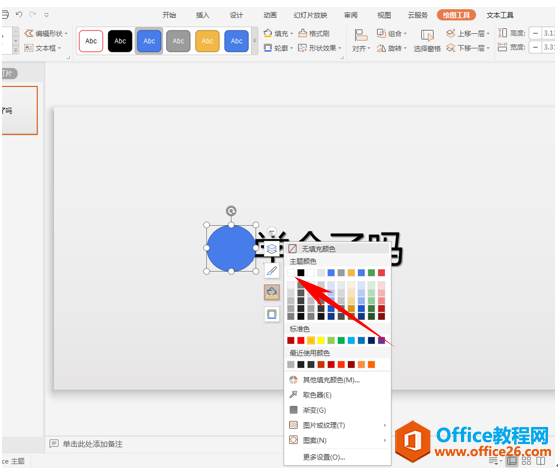This screenshot has height=469, width=558.
Task: Open the Design (设计) tab
Action: (x=236, y=15)
